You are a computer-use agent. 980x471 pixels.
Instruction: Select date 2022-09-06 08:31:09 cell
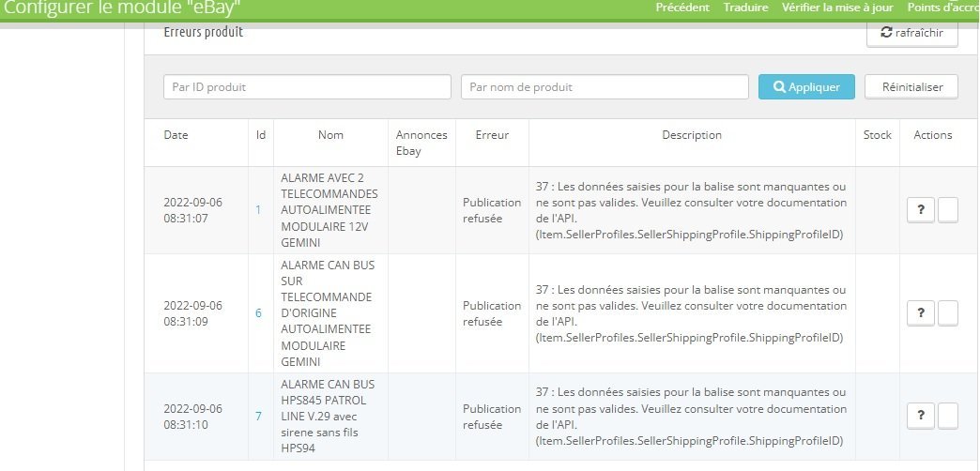coord(193,313)
